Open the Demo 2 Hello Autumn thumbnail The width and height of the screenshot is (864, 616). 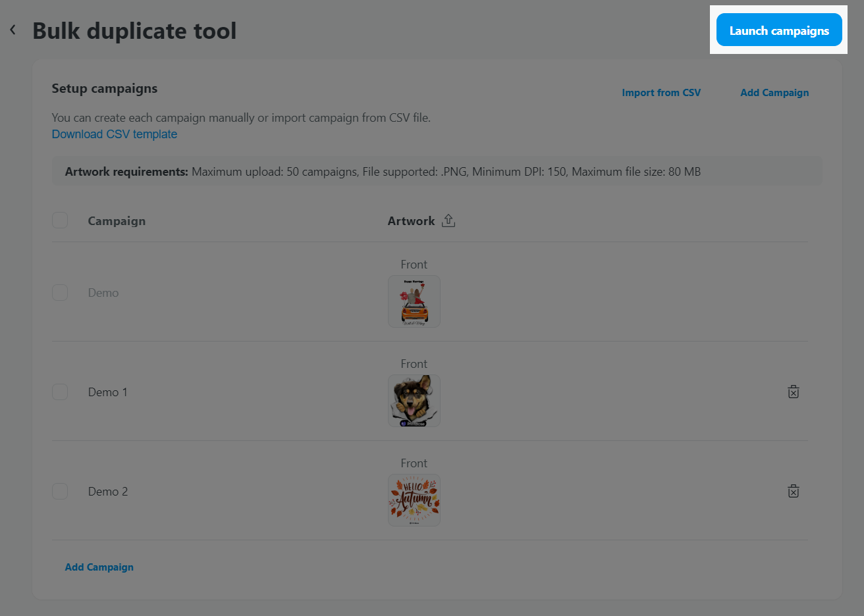pyautogui.click(x=414, y=500)
